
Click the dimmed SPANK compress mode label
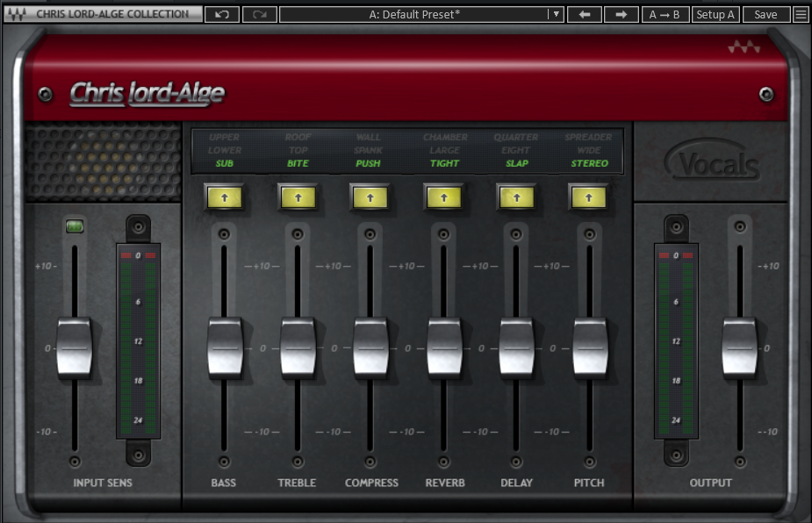pyautogui.click(x=368, y=150)
